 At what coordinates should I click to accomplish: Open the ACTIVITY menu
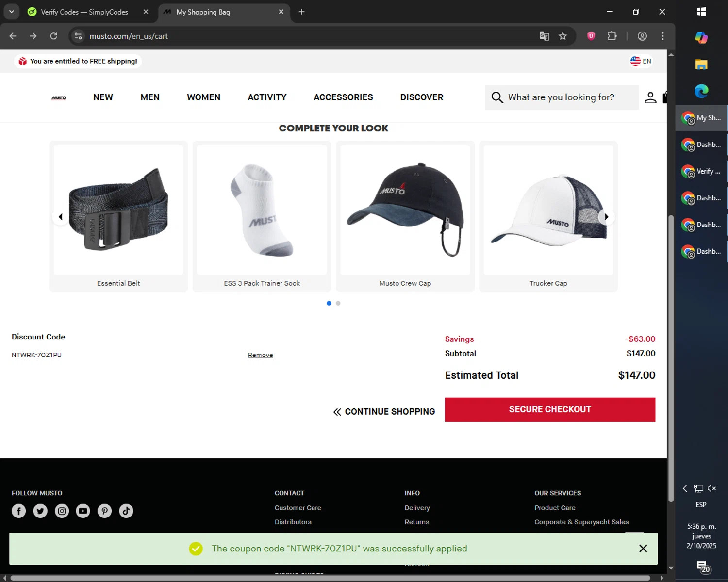click(267, 97)
